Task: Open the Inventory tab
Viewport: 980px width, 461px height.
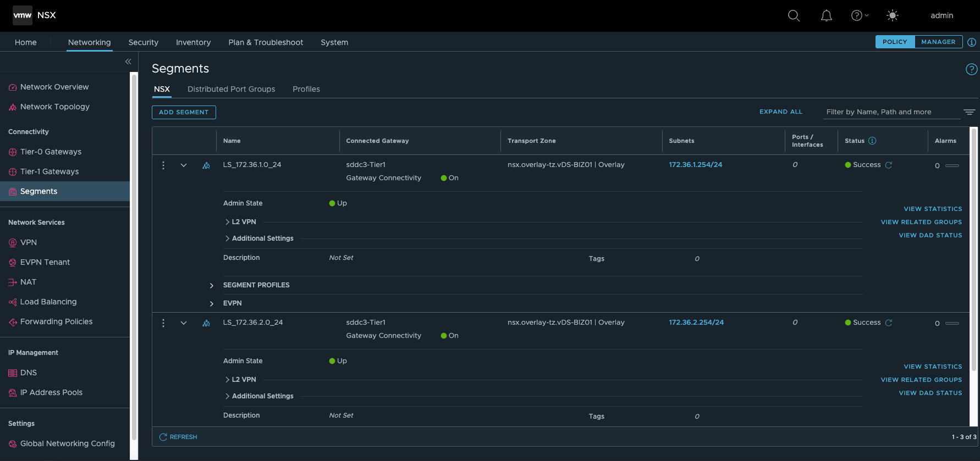Action: [x=193, y=42]
